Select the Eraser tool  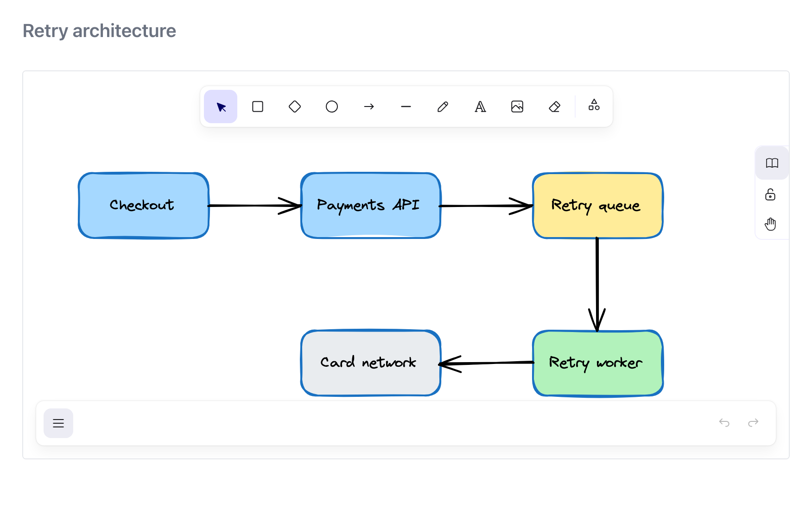[x=554, y=107]
